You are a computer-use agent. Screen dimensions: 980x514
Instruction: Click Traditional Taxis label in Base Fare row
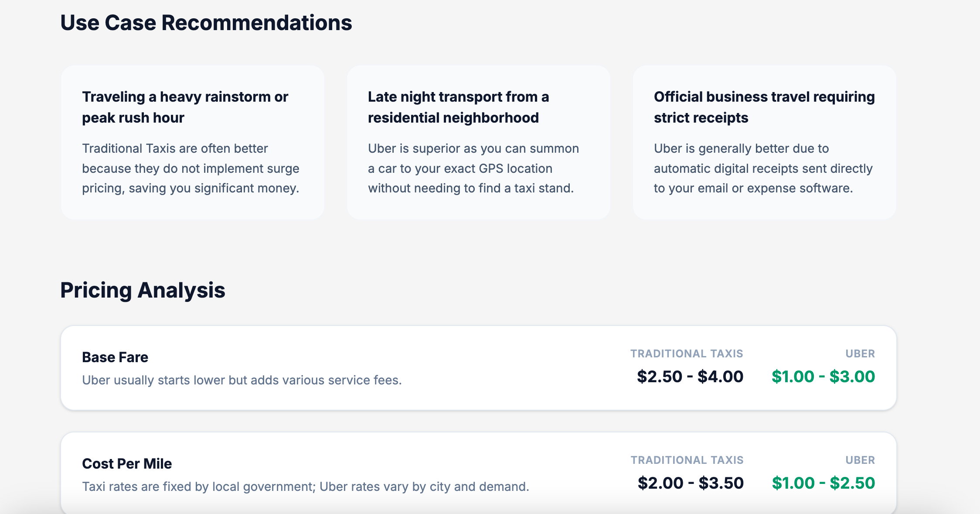(687, 353)
